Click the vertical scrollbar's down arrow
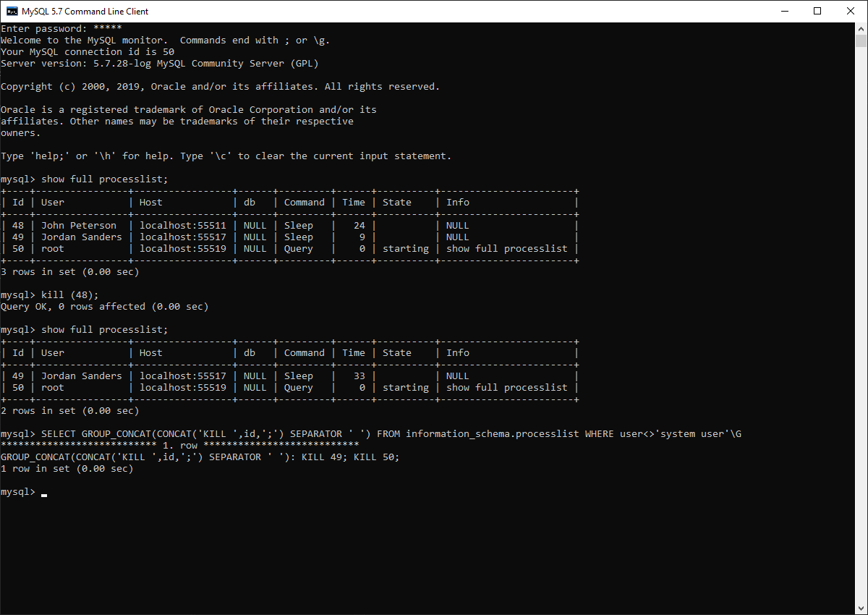Screen dimensions: 868x615 pos(861,608)
